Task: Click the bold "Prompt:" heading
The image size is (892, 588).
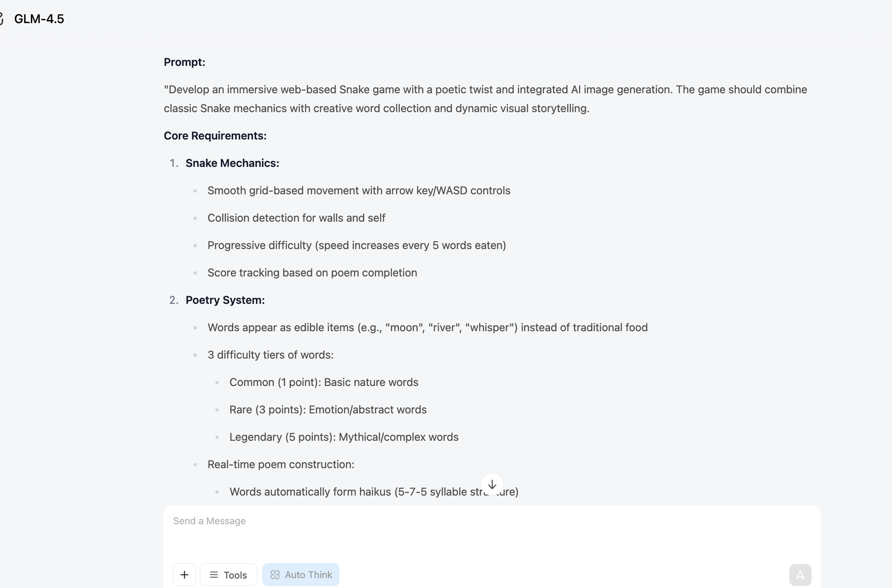Action: pyautogui.click(x=184, y=62)
